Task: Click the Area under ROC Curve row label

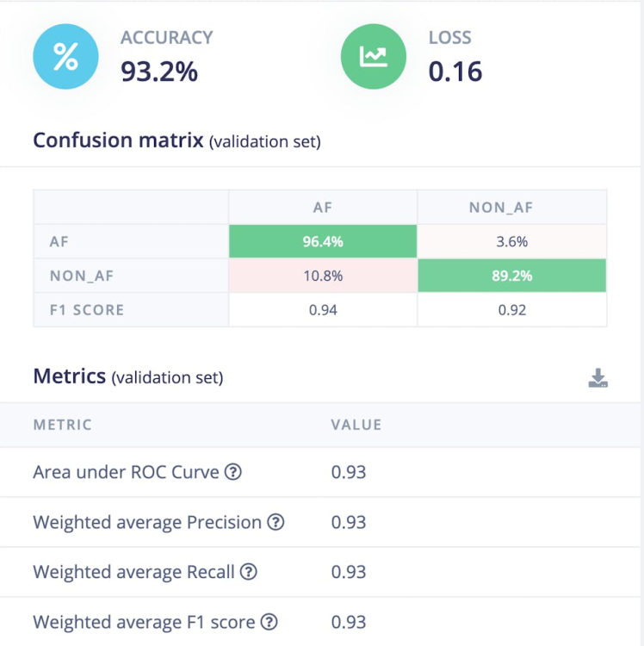Action: coord(127,472)
